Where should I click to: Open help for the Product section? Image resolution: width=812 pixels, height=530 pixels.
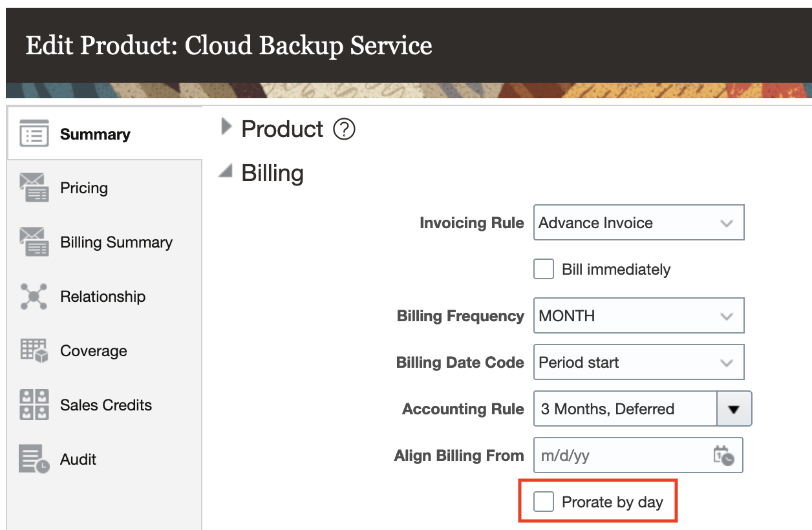tap(344, 130)
